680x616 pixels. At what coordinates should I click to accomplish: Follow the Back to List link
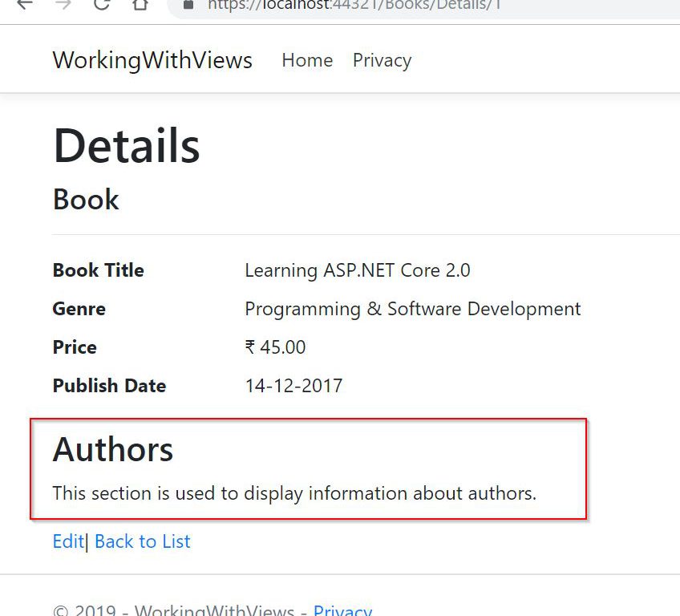tap(142, 541)
